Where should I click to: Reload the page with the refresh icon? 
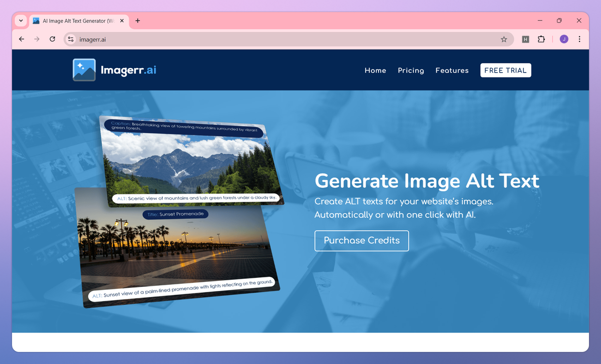(x=52, y=39)
